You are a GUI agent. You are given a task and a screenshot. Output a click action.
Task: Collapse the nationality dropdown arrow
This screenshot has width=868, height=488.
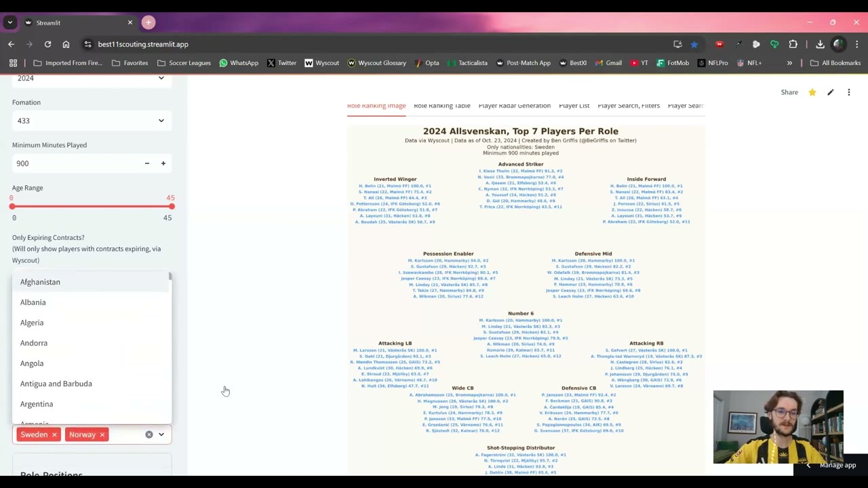point(161,434)
